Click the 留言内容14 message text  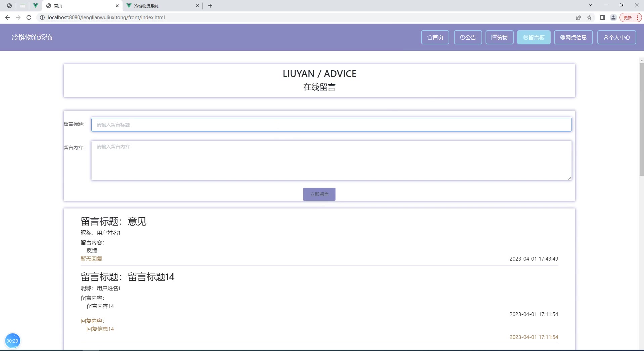click(x=100, y=306)
